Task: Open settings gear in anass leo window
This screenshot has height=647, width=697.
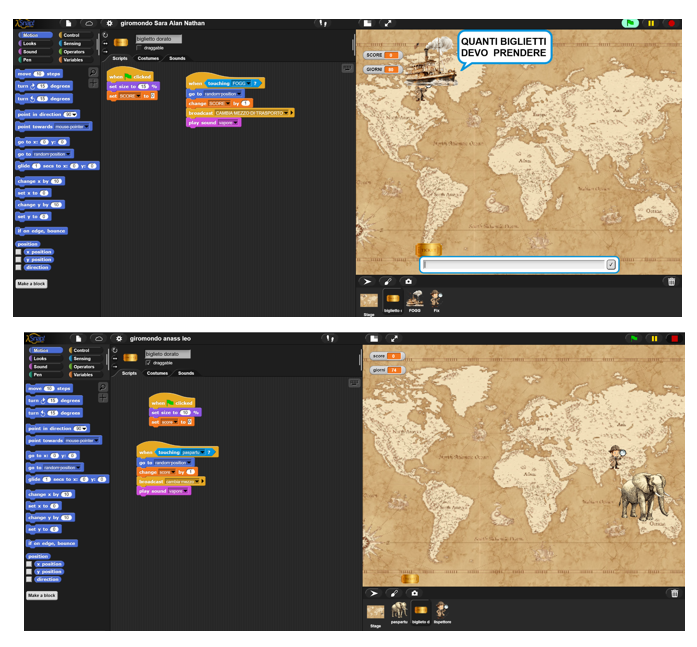Action: pyautogui.click(x=119, y=339)
